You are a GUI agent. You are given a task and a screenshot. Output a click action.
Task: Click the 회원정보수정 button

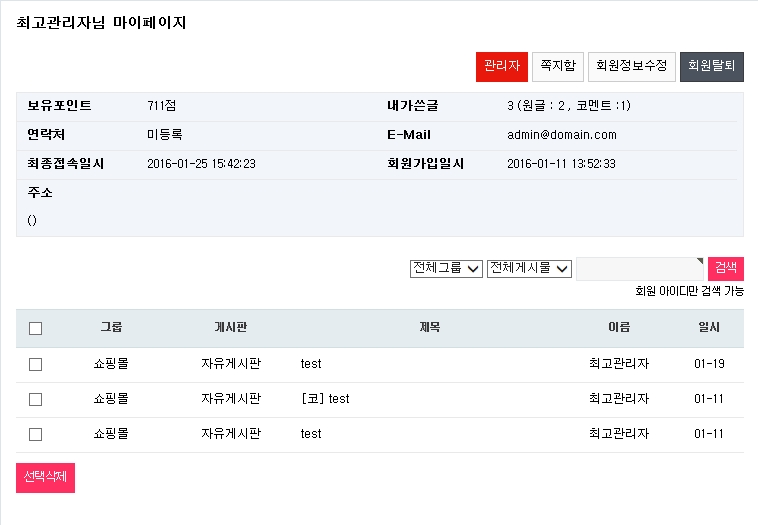pos(632,66)
